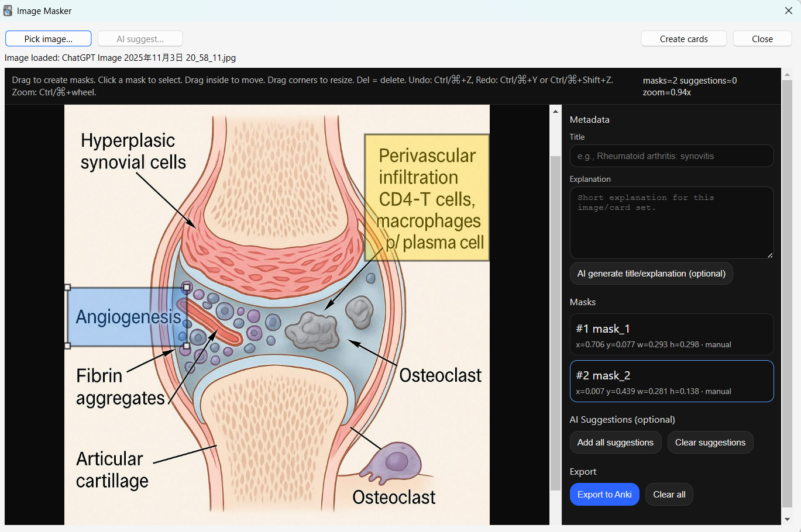
Task: Select the yellow mask over Perivascular infiltration
Action: click(x=427, y=198)
